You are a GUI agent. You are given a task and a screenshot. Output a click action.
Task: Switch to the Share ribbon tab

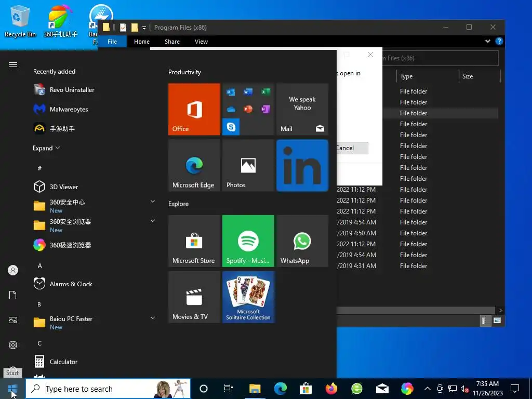172,42
